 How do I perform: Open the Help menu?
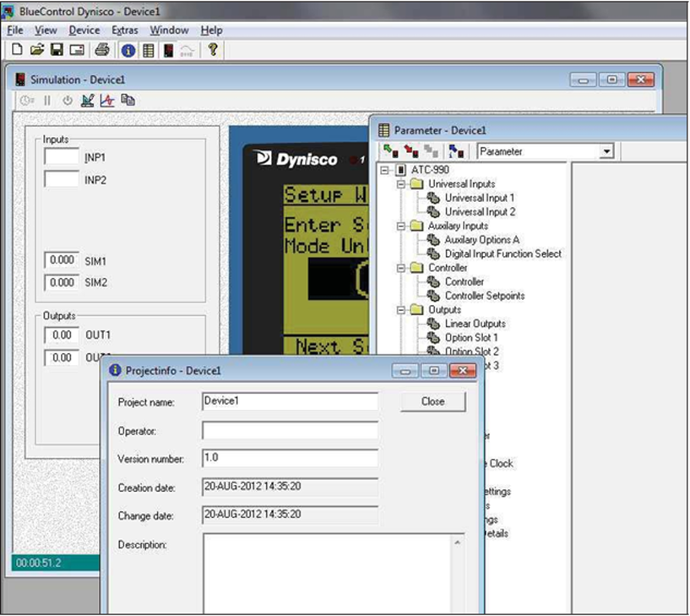(211, 30)
